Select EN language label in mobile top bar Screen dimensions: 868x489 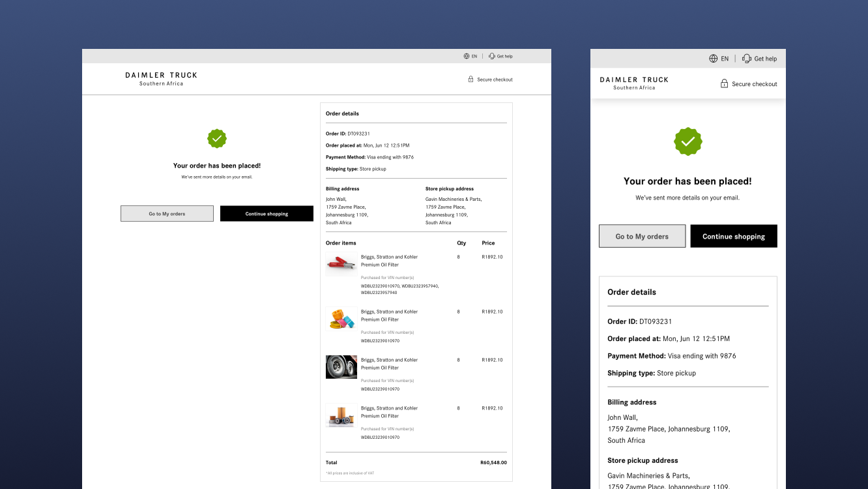[725, 59]
